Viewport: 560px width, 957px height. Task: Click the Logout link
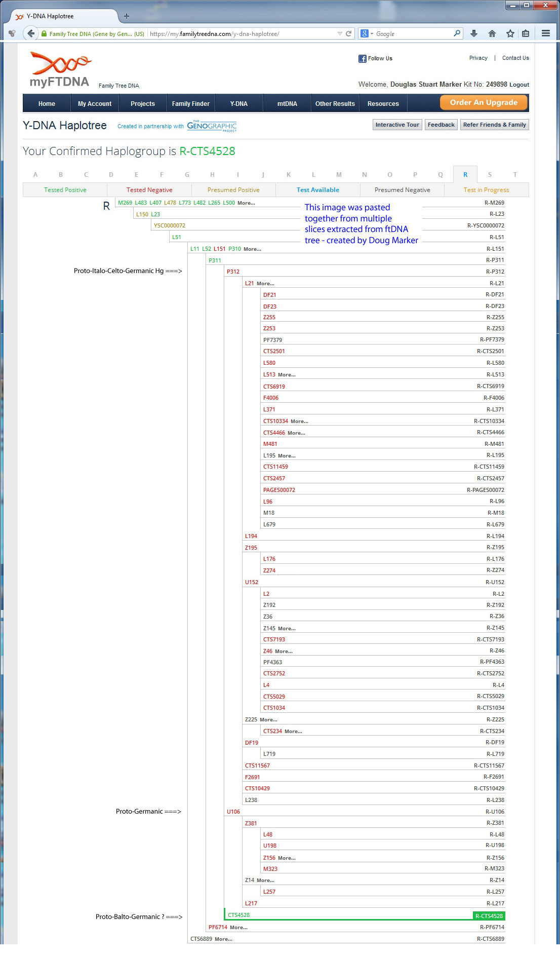point(519,85)
